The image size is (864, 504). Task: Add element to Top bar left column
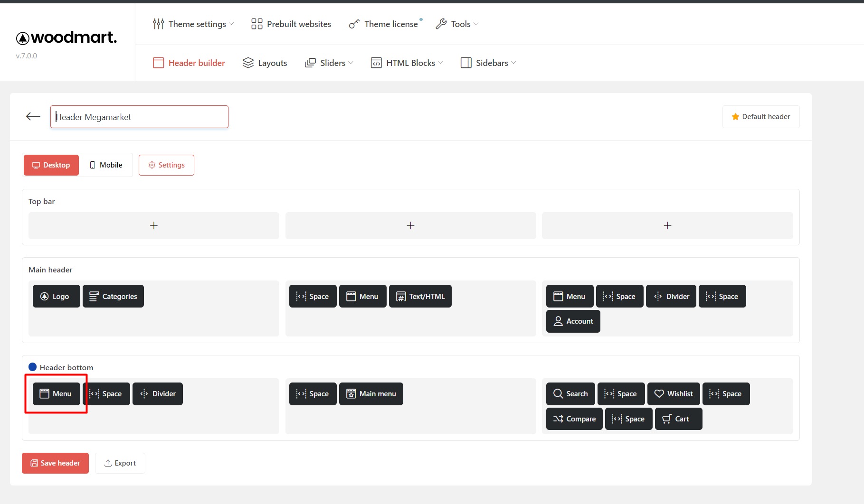tap(154, 225)
